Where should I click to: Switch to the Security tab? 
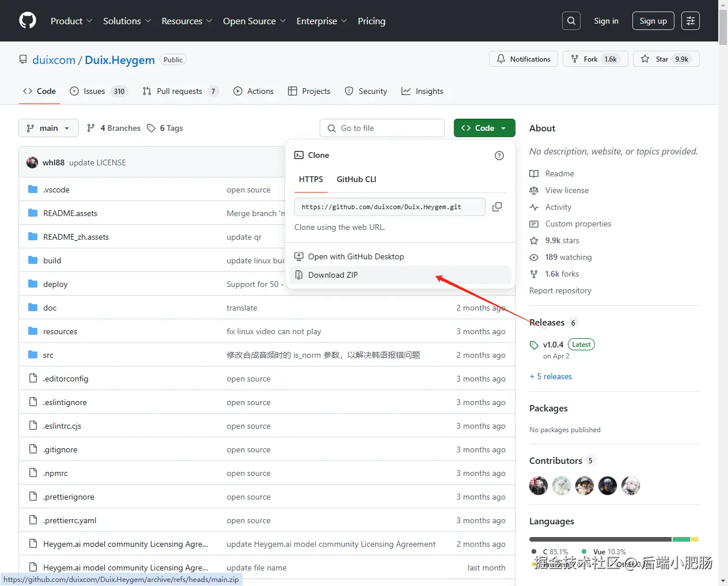click(x=366, y=91)
